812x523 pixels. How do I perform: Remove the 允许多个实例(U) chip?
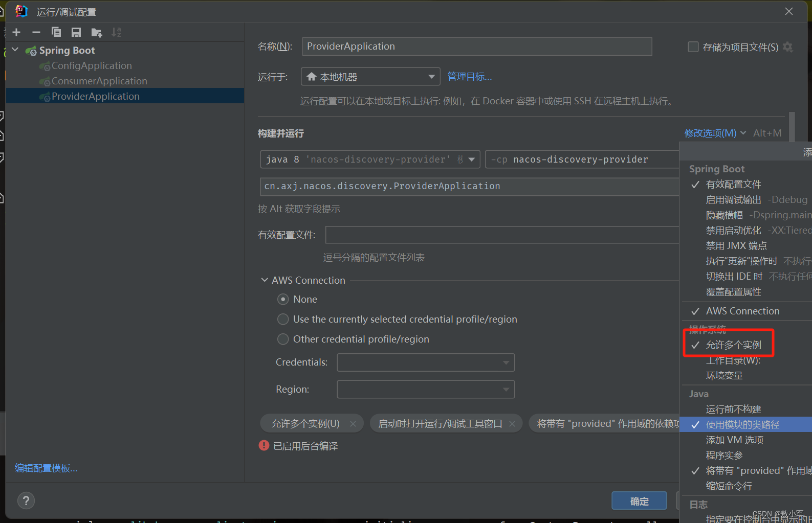click(x=353, y=424)
